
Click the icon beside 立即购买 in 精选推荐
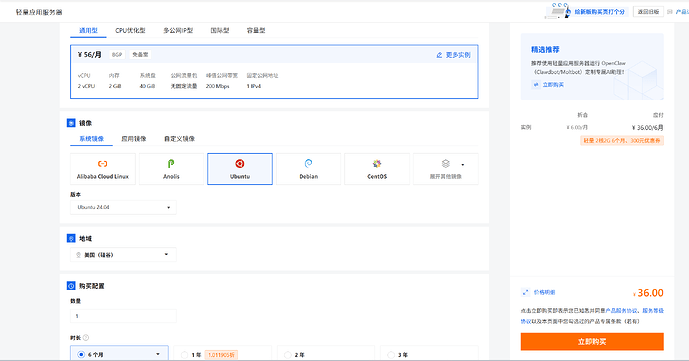[x=536, y=85]
